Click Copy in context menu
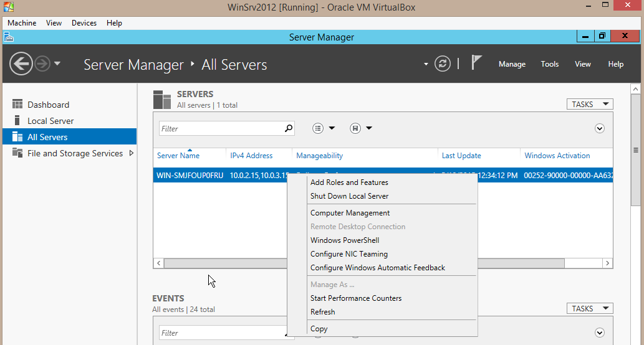This screenshot has width=644, height=345. coord(319,329)
